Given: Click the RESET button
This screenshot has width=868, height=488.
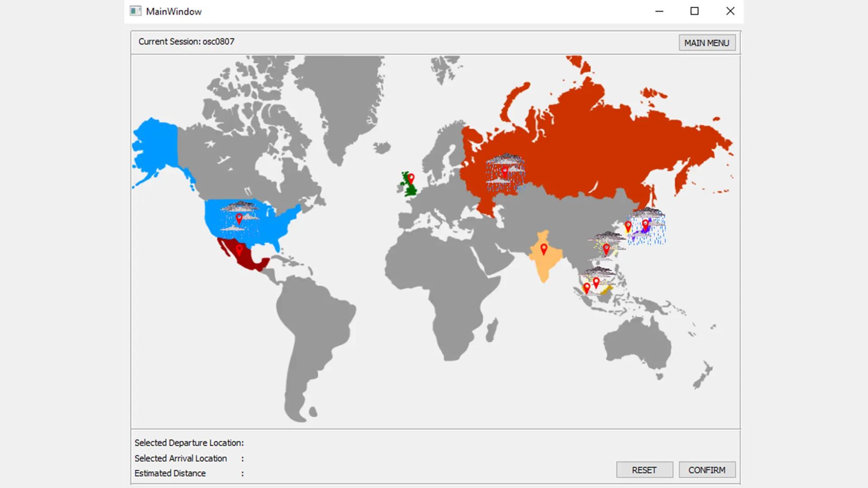Looking at the screenshot, I should (x=644, y=470).
